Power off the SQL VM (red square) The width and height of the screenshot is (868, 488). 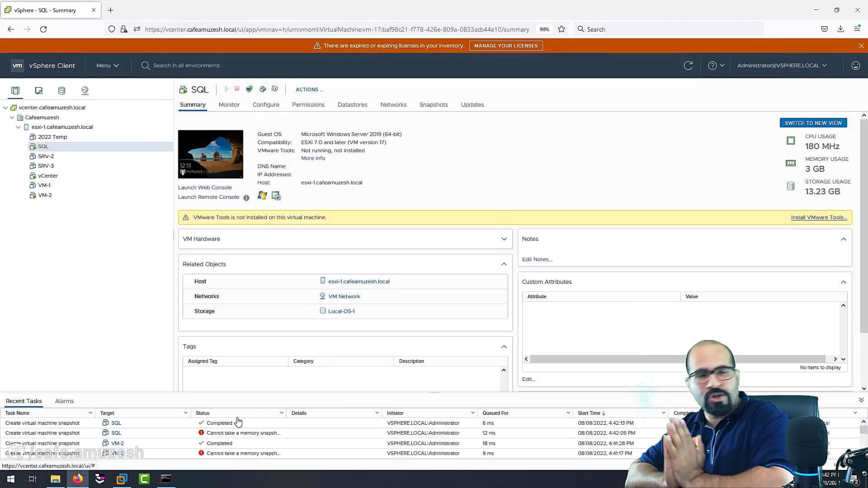click(x=237, y=89)
